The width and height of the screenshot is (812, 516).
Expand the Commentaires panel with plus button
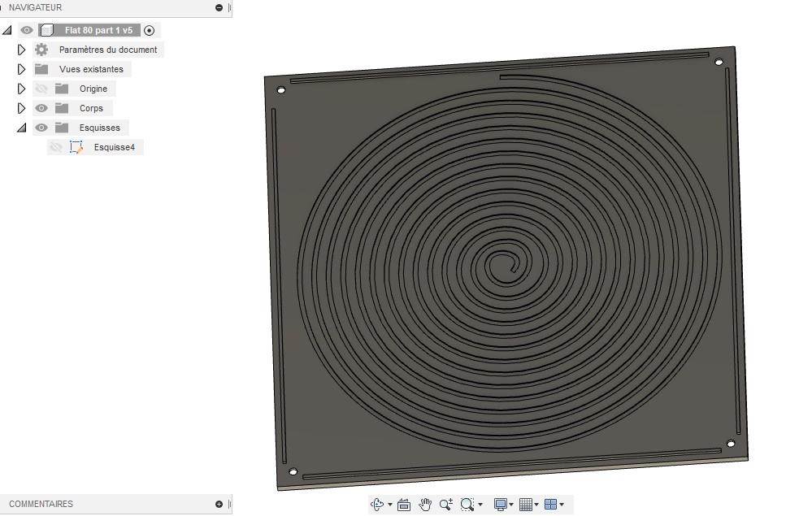click(219, 504)
